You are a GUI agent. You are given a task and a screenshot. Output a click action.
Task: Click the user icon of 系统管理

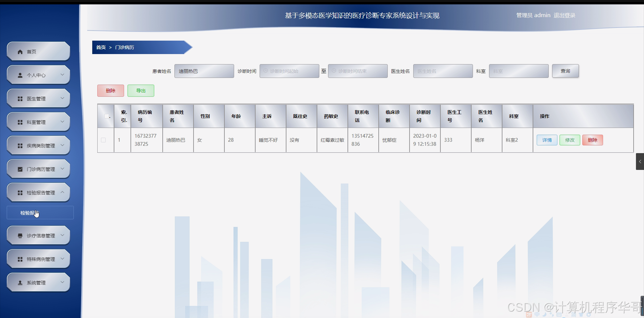coord(20,283)
